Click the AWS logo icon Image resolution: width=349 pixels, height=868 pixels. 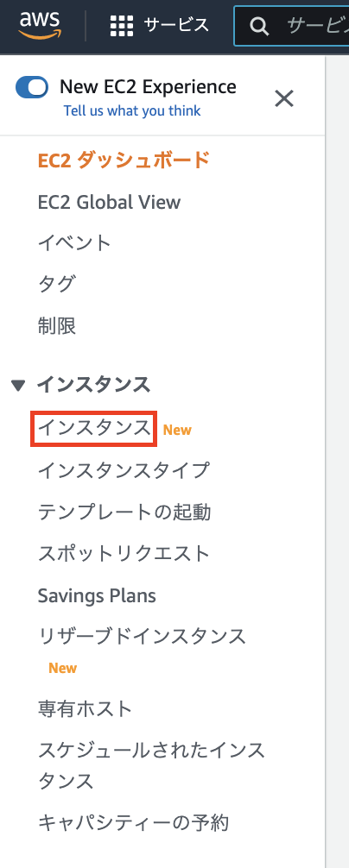(x=40, y=26)
